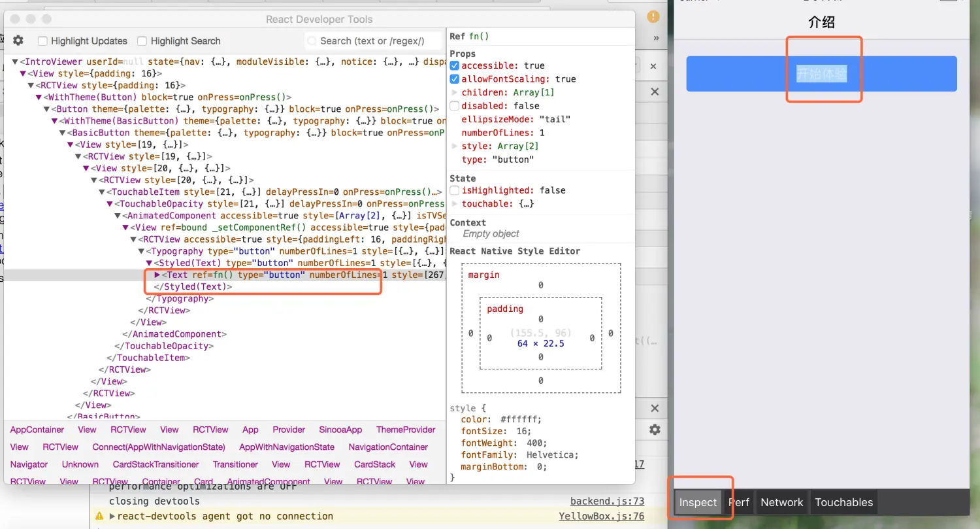Image resolution: width=980 pixels, height=529 pixels.
Task: Open YellowBox.js:76 source link
Action: point(602,517)
